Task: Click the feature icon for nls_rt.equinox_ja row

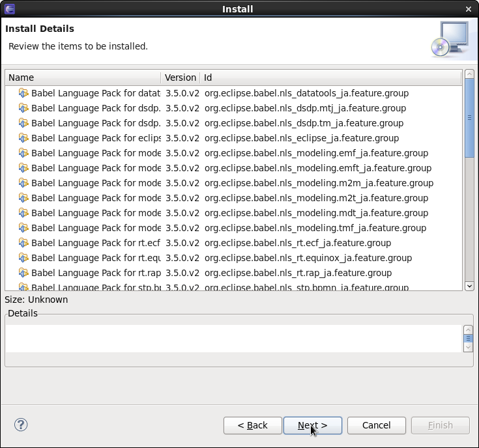Action: point(23,257)
